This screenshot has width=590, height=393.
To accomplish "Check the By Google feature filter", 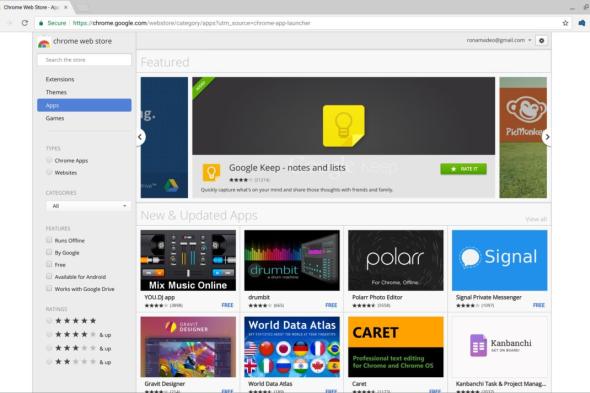I will click(49, 252).
